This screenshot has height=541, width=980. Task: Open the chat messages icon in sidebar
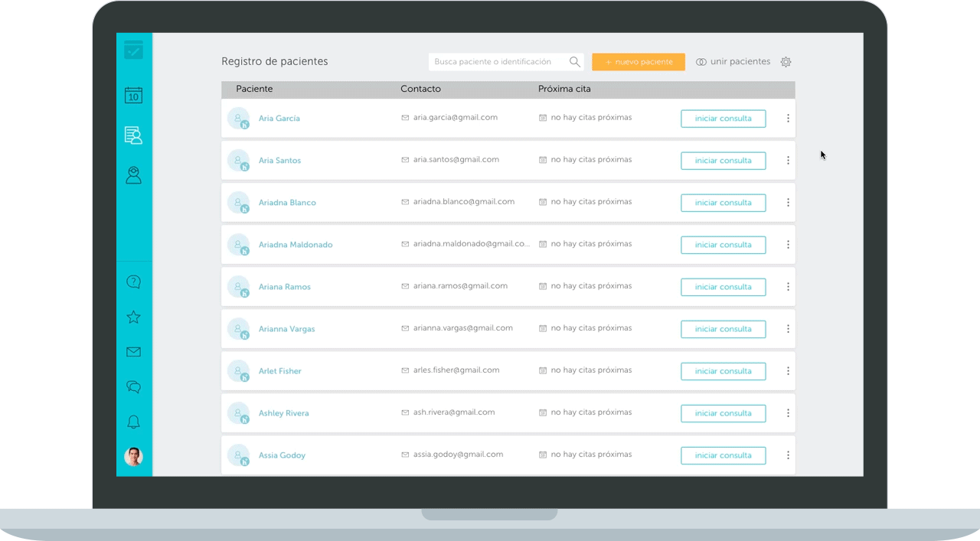tap(133, 387)
